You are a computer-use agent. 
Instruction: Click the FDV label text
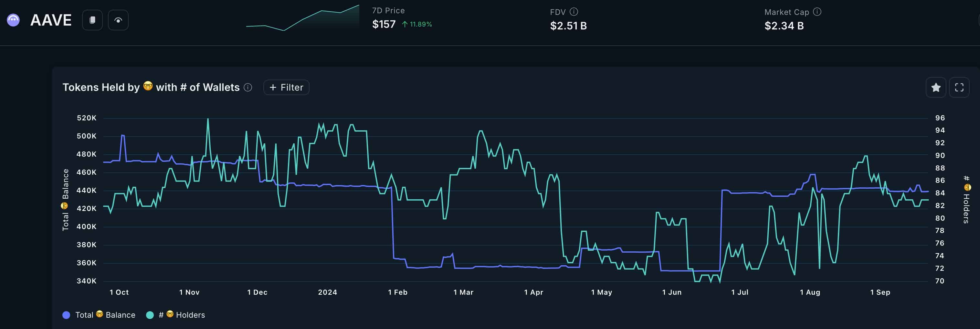point(558,12)
